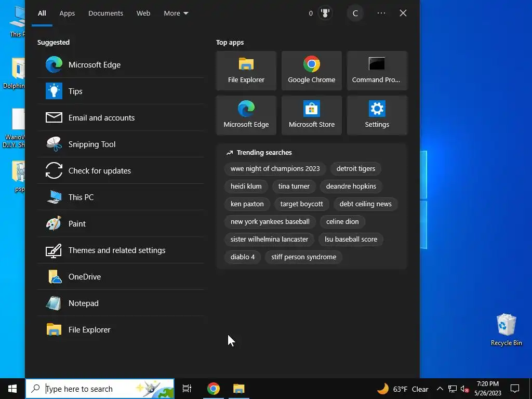Image resolution: width=532 pixels, height=399 pixels.
Task: Switch to the Apps tab
Action: pos(67,13)
